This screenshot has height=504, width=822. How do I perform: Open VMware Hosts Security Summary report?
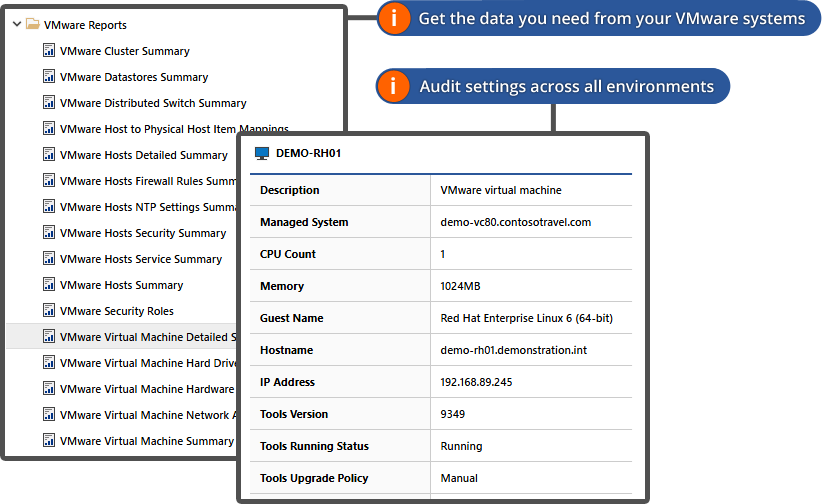143,233
